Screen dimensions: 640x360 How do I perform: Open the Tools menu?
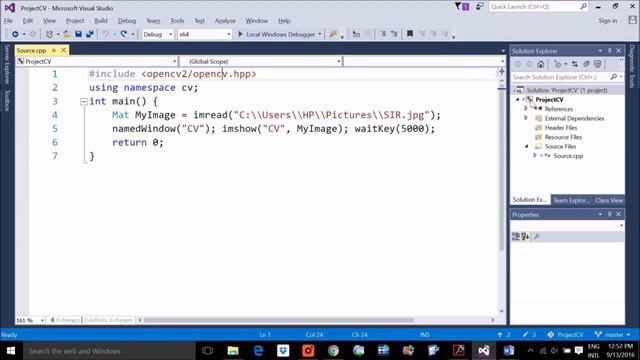(x=177, y=21)
